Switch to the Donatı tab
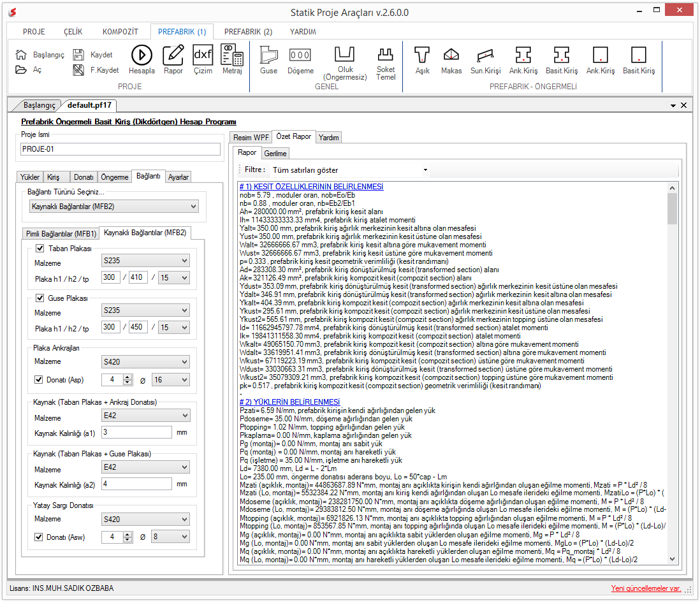Image resolution: width=700 pixels, height=603 pixels. click(x=84, y=177)
